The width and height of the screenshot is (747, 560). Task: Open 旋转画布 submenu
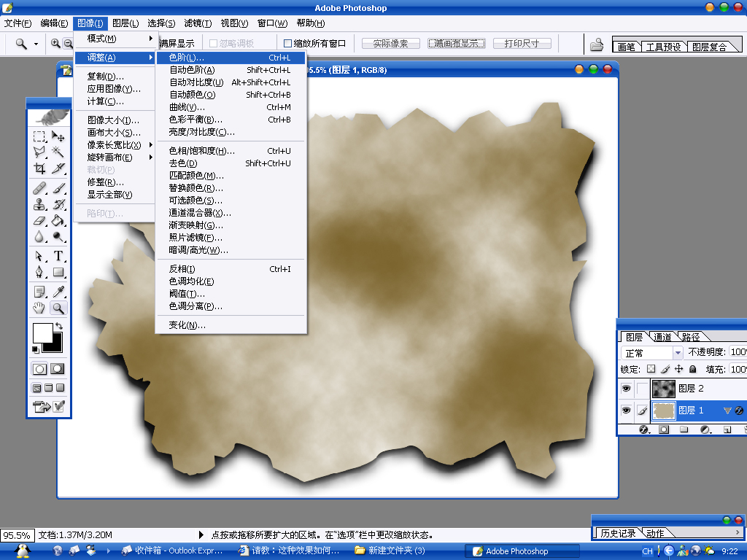[115, 157]
